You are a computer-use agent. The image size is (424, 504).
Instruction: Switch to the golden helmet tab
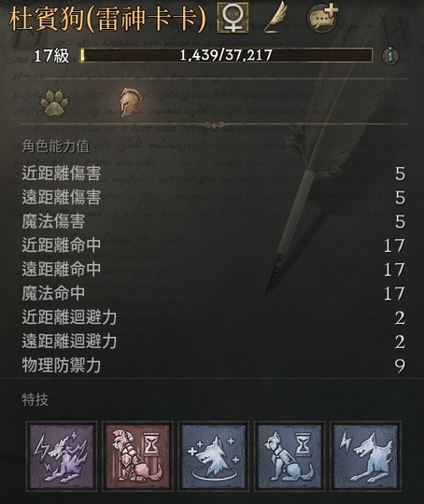tap(132, 103)
